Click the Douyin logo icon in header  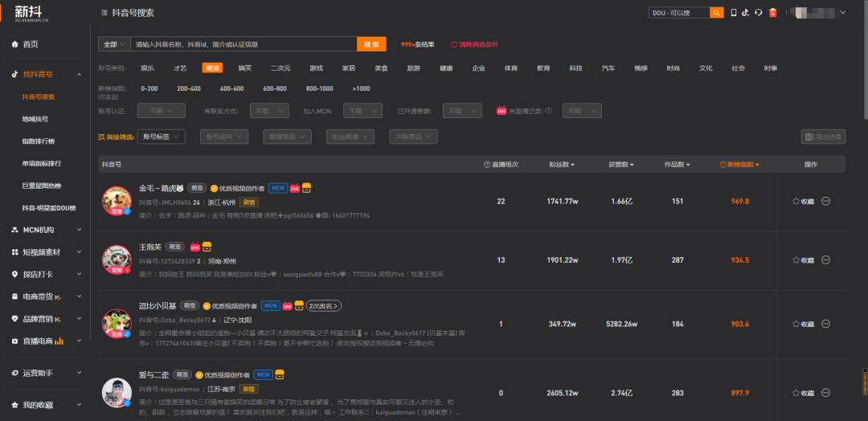[746, 13]
